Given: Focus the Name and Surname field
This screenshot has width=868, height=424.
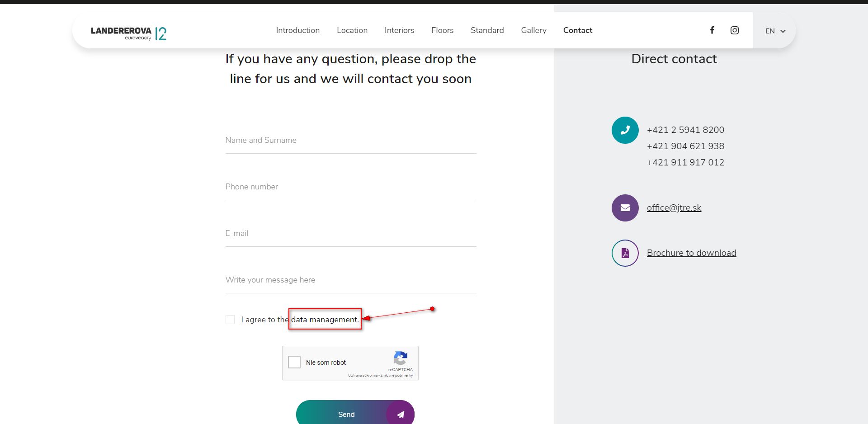Looking at the screenshot, I should [x=350, y=141].
